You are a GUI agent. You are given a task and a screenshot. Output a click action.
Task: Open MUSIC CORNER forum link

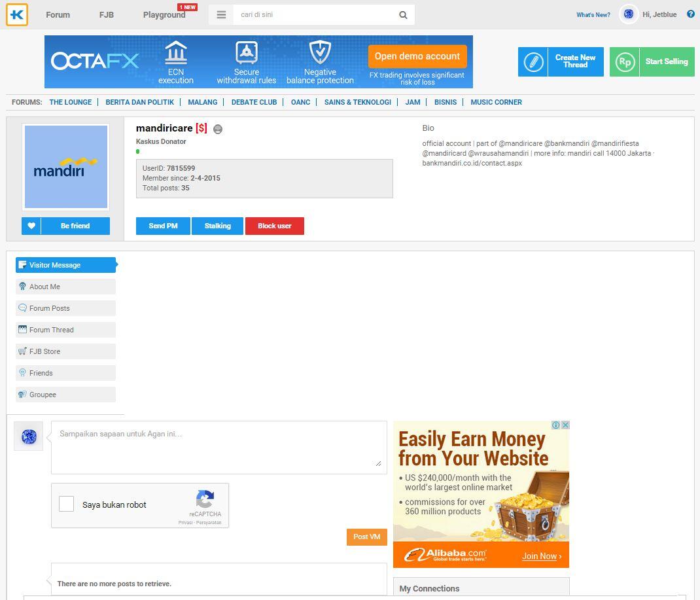click(496, 102)
